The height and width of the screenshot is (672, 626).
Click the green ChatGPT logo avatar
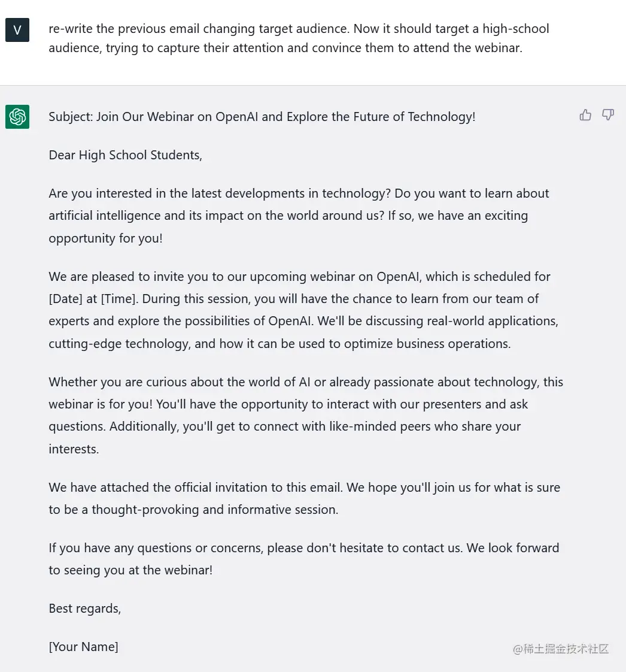pyautogui.click(x=17, y=117)
